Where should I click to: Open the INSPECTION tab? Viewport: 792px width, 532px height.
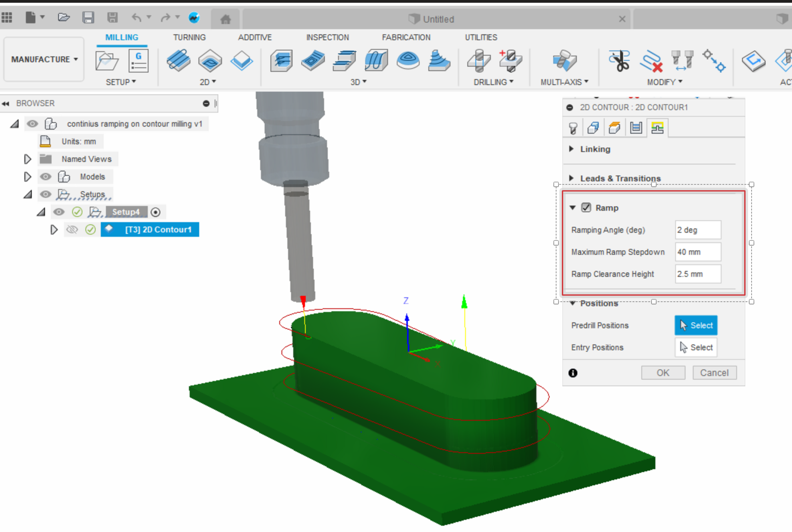pos(327,37)
